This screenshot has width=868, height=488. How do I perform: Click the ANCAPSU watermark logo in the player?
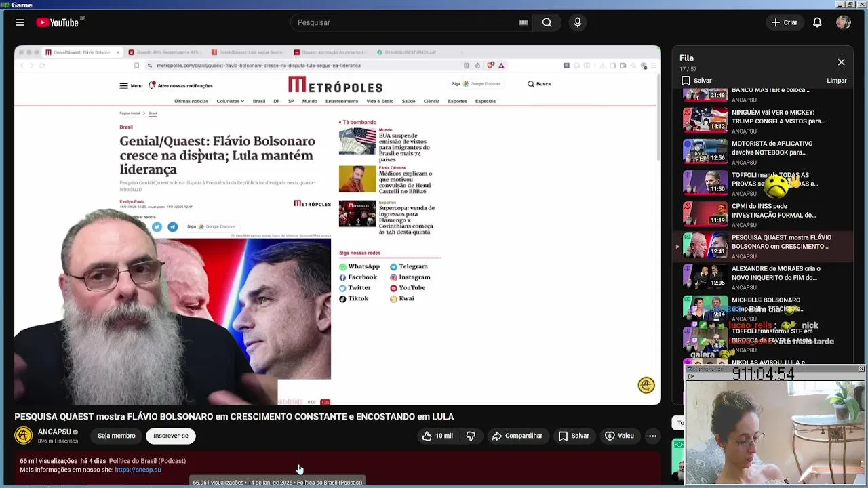click(x=646, y=385)
